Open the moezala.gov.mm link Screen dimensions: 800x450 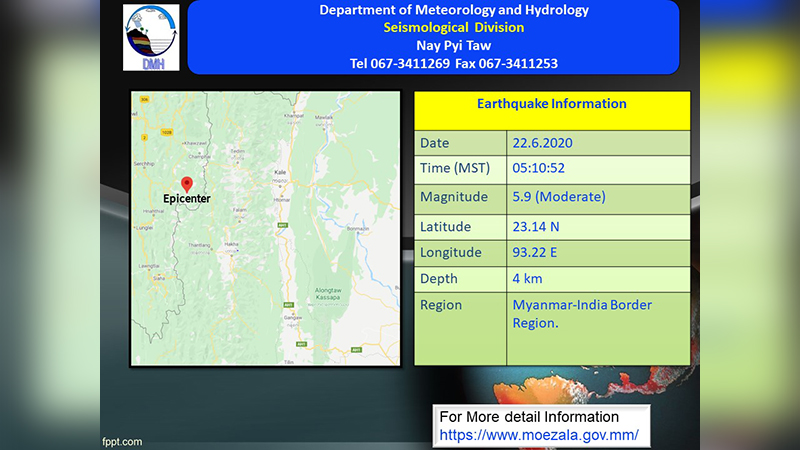point(539,435)
